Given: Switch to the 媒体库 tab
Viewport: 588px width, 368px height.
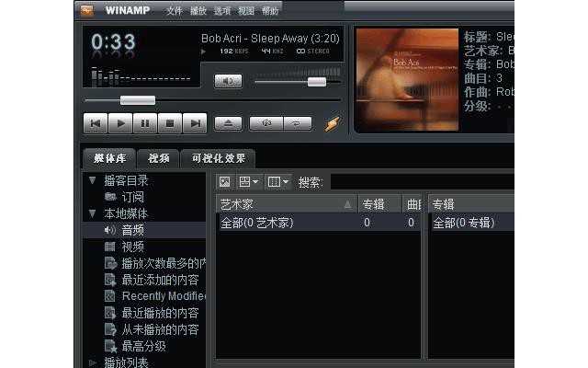Looking at the screenshot, I should tap(109, 158).
